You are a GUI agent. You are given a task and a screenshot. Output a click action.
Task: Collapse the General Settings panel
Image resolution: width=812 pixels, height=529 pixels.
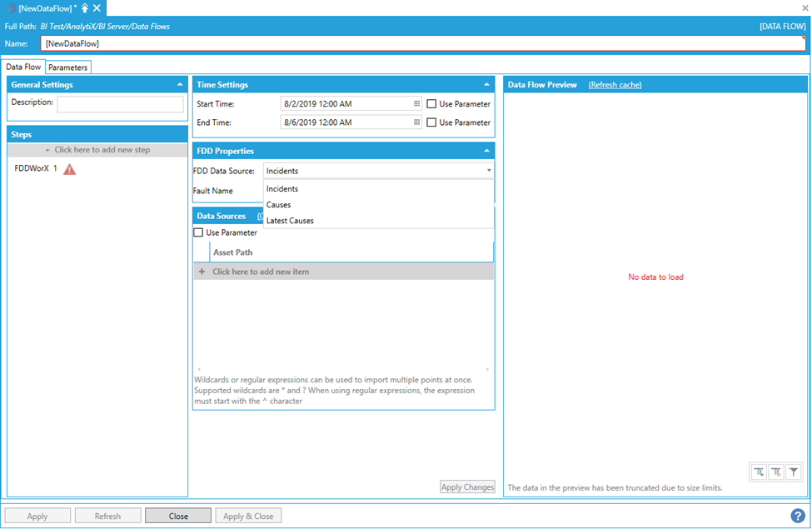[x=180, y=84]
